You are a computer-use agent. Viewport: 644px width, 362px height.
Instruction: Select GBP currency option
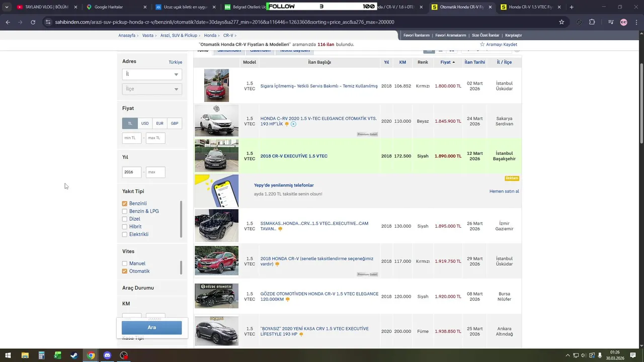click(175, 123)
